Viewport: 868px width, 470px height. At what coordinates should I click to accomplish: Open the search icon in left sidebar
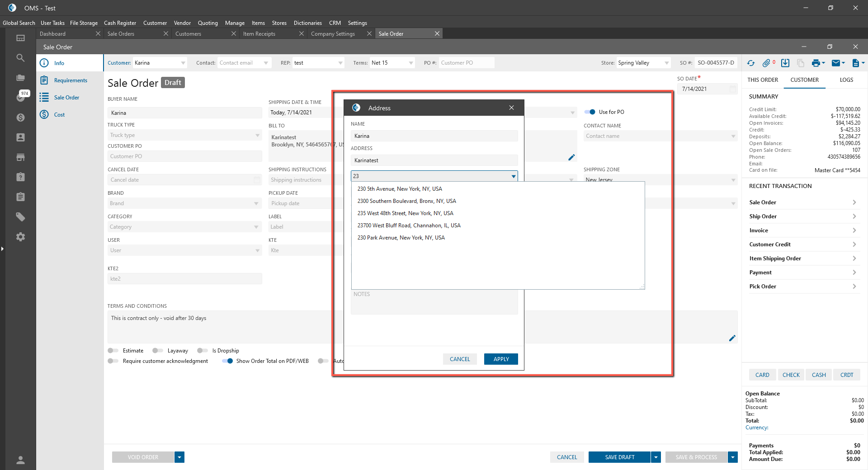pyautogui.click(x=20, y=58)
